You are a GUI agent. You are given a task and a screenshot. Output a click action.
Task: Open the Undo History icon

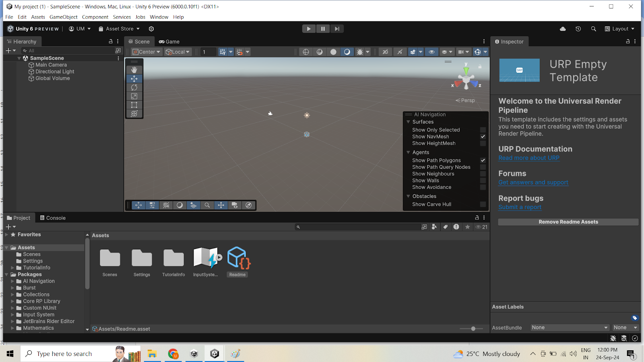coord(578,29)
